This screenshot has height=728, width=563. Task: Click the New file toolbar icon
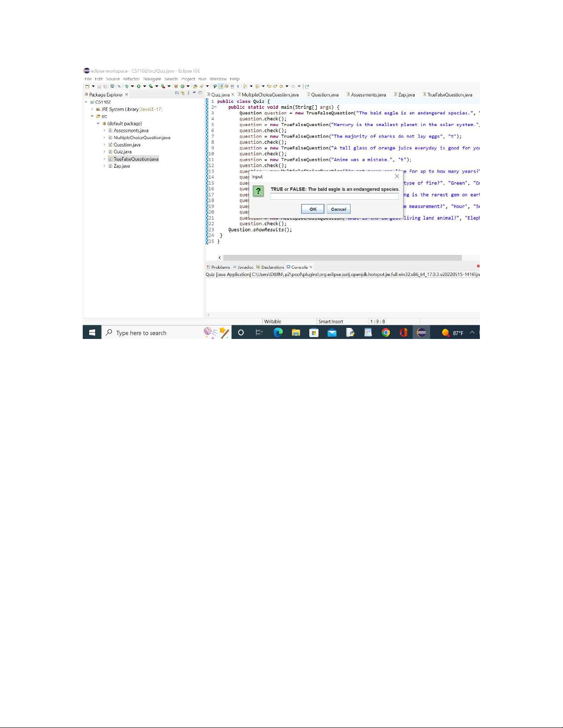pos(87,86)
